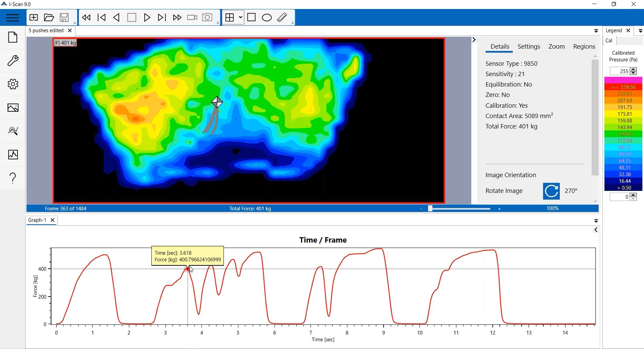Open the hamburger main menu
The image size is (644, 349).
tap(12, 17)
